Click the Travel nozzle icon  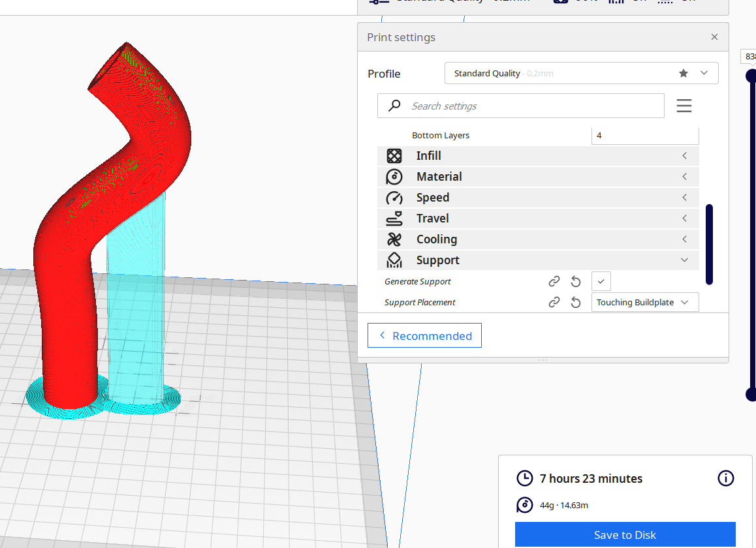394,219
